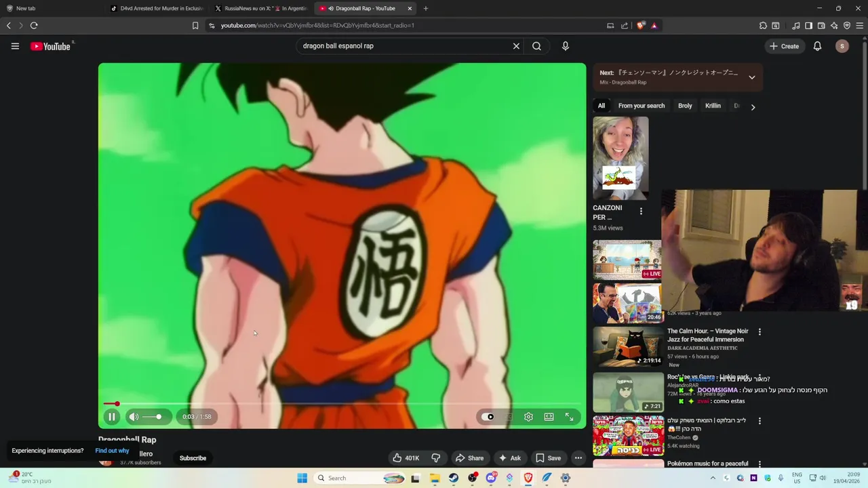Toggle the autoplay switch in the player

[488, 417]
